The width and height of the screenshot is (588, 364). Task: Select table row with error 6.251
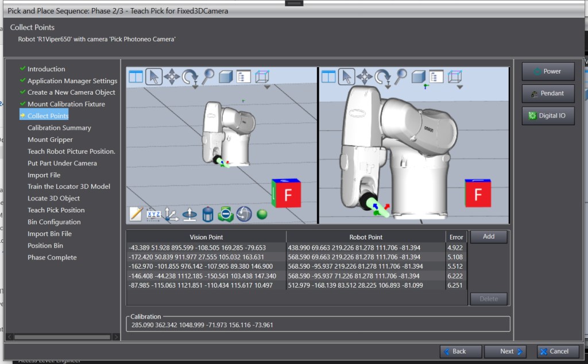point(297,285)
